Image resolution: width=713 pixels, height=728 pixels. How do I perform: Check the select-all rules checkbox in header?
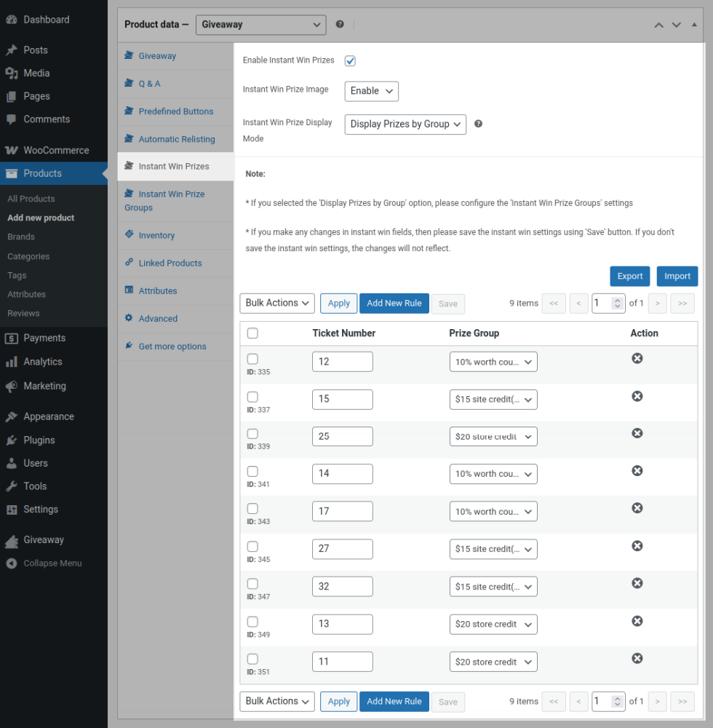pyautogui.click(x=252, y=333)
